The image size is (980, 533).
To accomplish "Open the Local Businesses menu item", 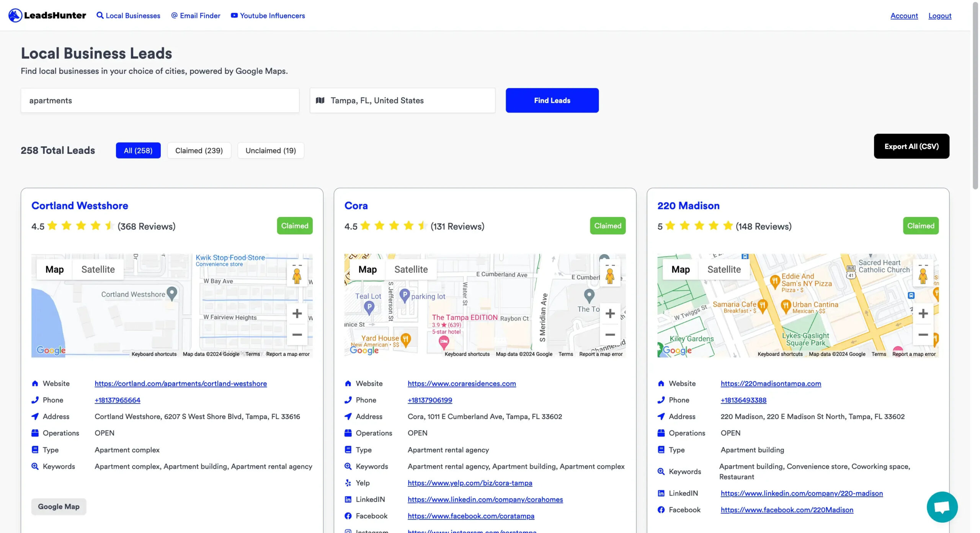I will point(129,15).
